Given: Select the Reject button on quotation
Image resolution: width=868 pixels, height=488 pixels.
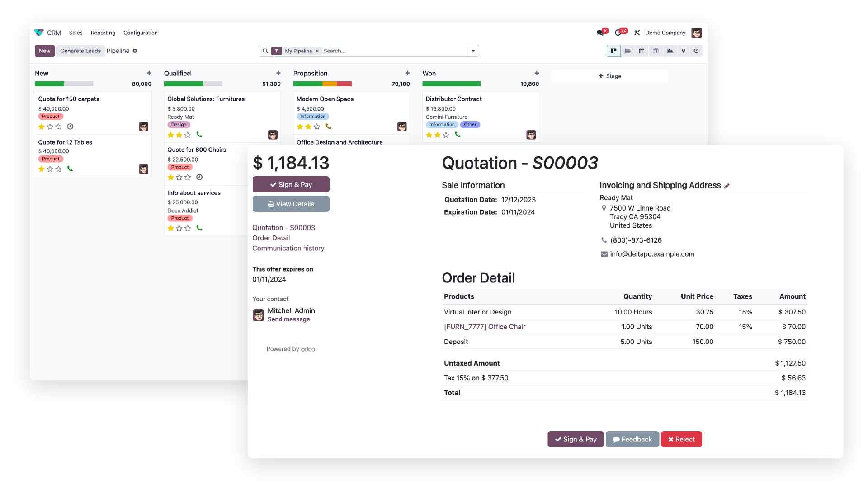Looking at the screenshot, I should 681,439.
